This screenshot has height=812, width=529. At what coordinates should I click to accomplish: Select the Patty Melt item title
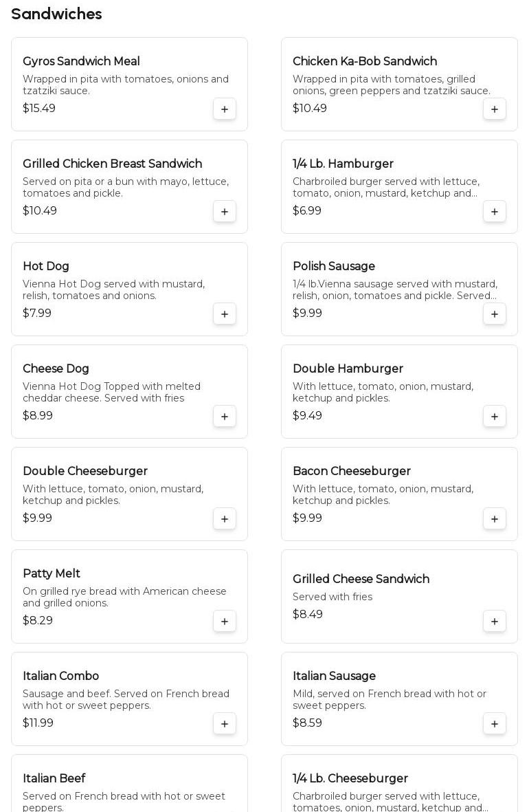tap(52, 573)
